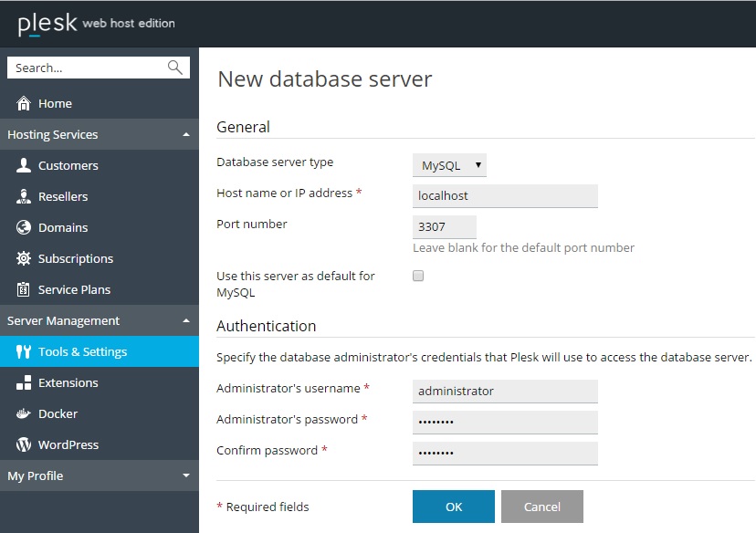Click the Customers person icon
756x533 pixels.
(24, 166)
